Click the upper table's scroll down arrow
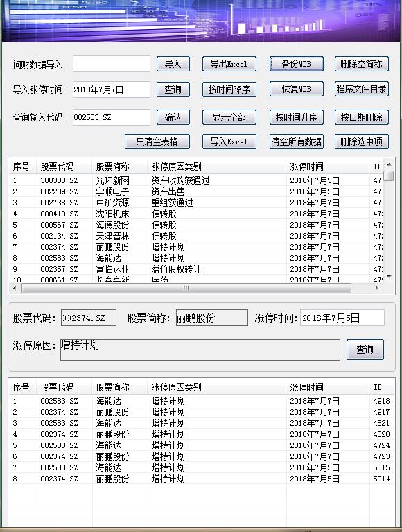The height and width of the screenshot is (532, 402). click(x=389, y=277)
